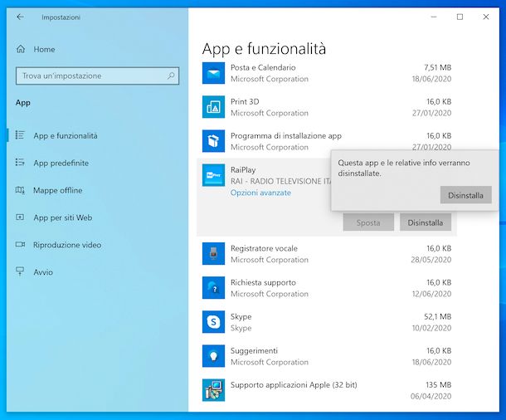
Task: Click the Mappe offline map icon
Action: coord(20,190)
